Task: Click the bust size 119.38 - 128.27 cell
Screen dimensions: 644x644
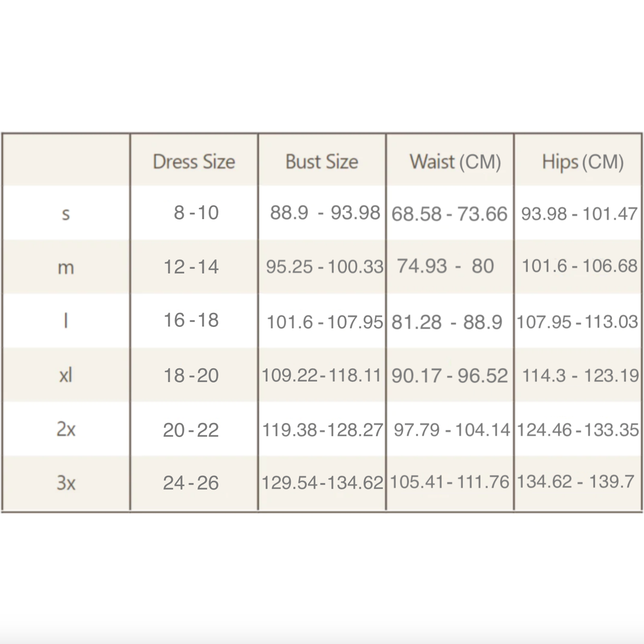Action: coord(322,430)
